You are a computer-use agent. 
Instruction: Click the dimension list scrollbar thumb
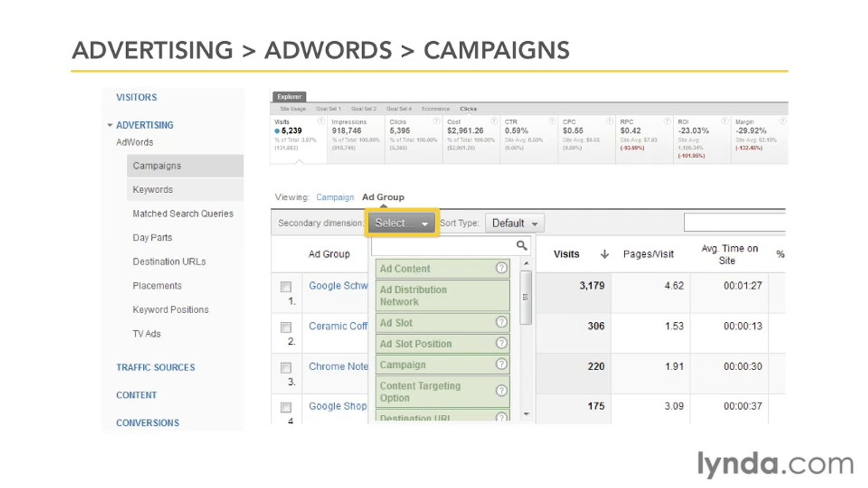tap(526, 298)
